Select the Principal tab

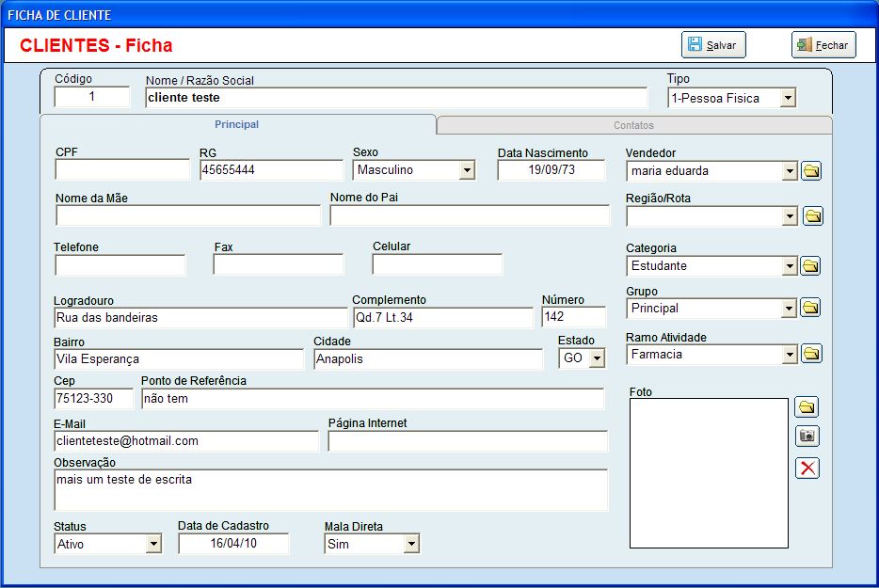(x=236, y=124)
